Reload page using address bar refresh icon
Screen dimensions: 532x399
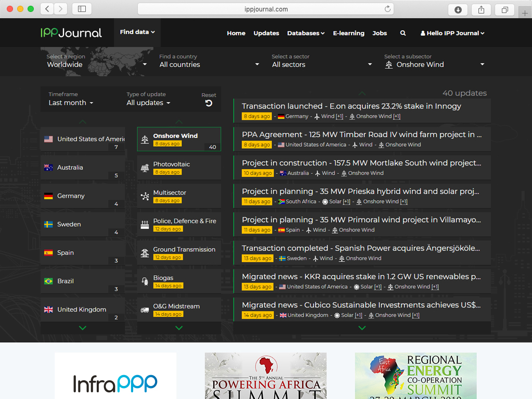click(387, 9)
